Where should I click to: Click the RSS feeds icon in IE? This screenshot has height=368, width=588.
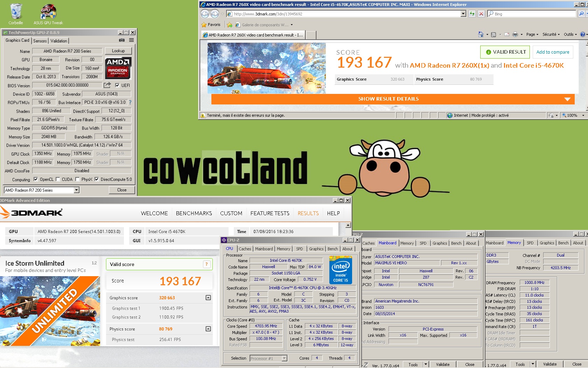493,34
